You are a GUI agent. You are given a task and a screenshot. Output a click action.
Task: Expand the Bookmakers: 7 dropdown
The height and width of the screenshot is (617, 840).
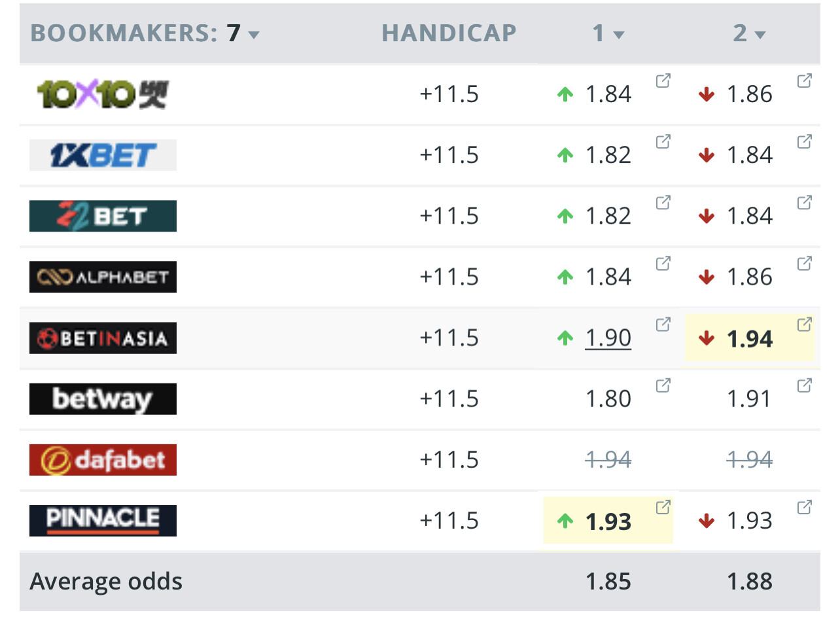(x=254, y=35)
